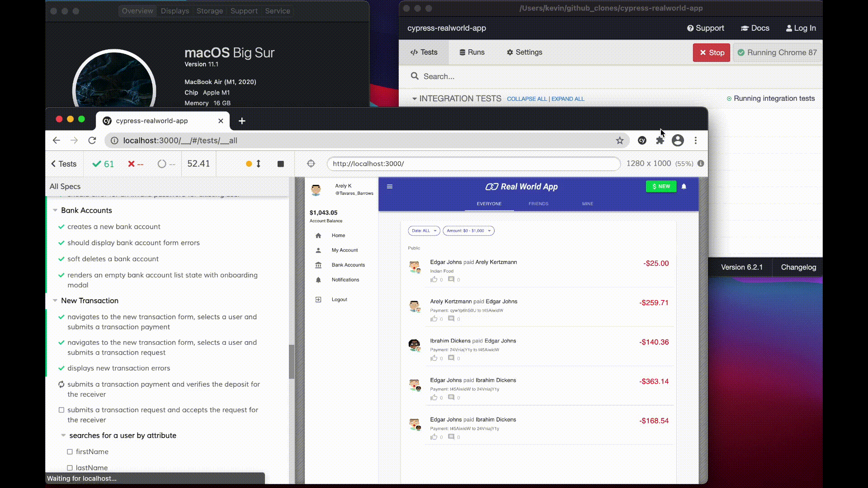Click the Cypress selector playground crosshair icon

[x=311, y=164]
